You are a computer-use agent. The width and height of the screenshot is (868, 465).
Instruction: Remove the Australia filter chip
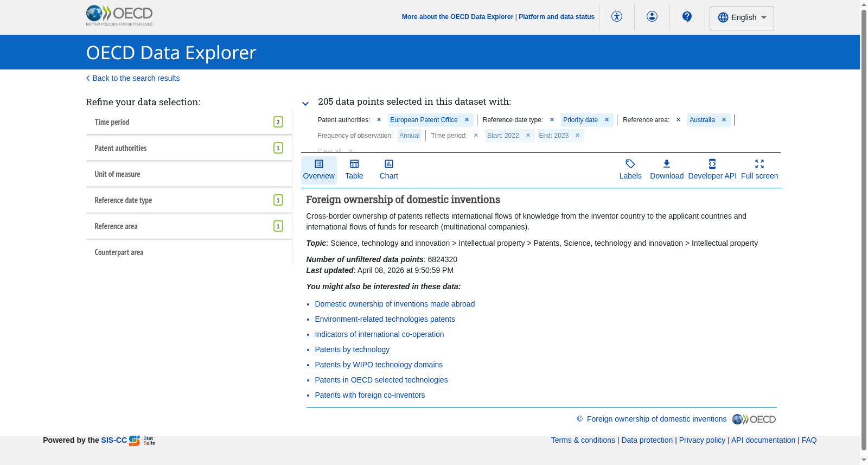point(724,120)
